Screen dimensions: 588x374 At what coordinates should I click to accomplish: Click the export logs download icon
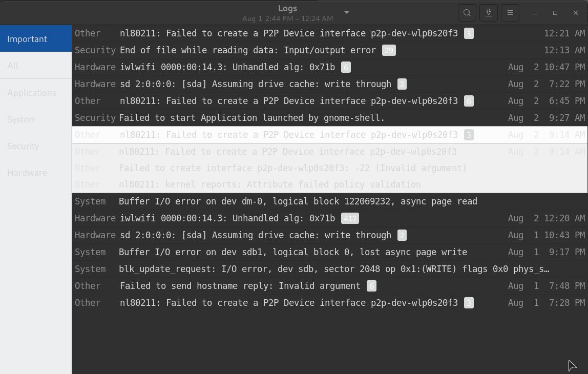click(x=489, y=13)
